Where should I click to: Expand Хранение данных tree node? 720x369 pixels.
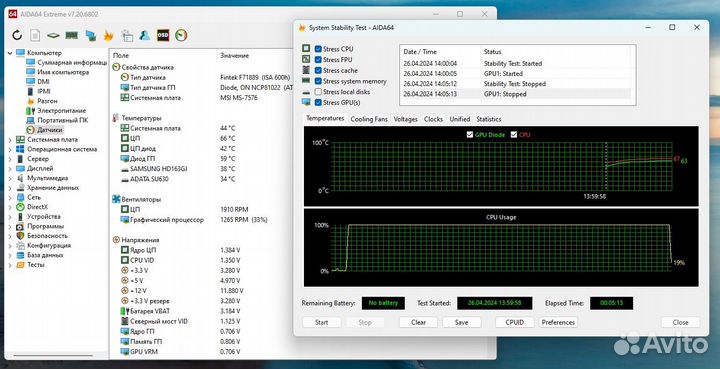(10, 188)
